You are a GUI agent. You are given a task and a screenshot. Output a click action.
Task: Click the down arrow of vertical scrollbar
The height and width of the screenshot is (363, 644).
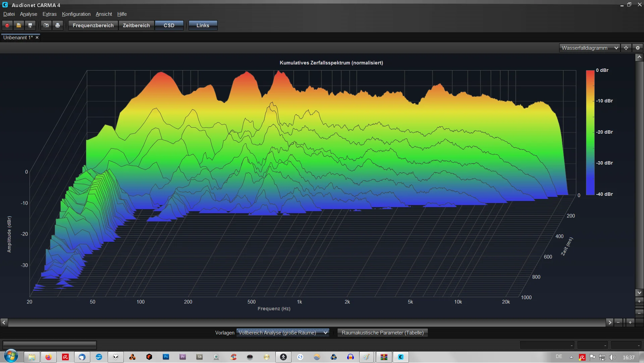(639, 293)
